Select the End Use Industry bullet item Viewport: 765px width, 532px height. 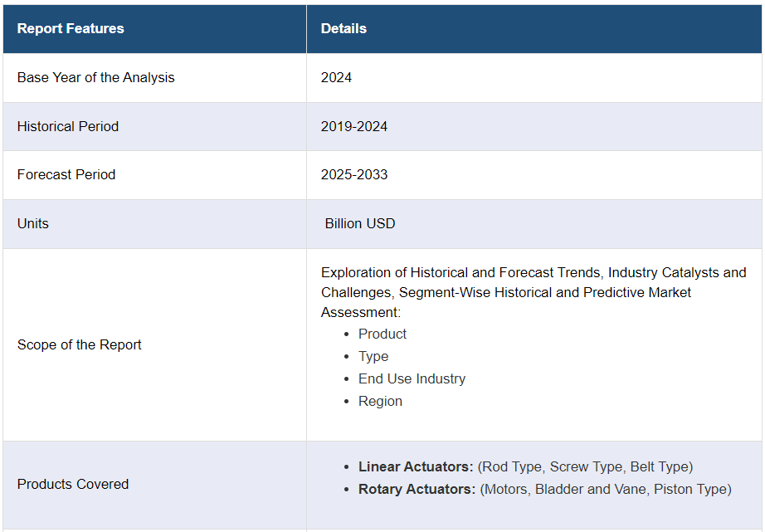pos(412,378)
